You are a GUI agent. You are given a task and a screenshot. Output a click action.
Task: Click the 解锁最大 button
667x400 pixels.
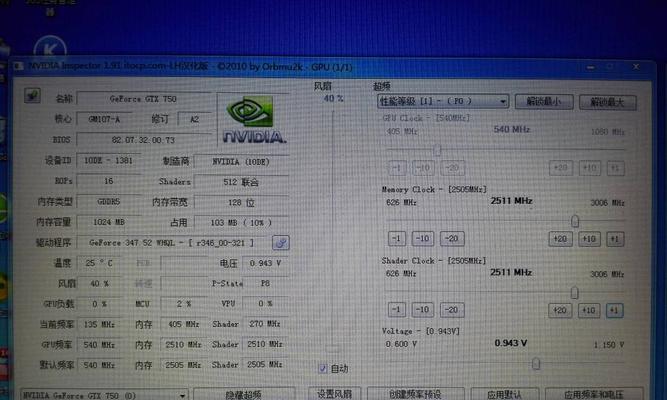pos(607,102)
